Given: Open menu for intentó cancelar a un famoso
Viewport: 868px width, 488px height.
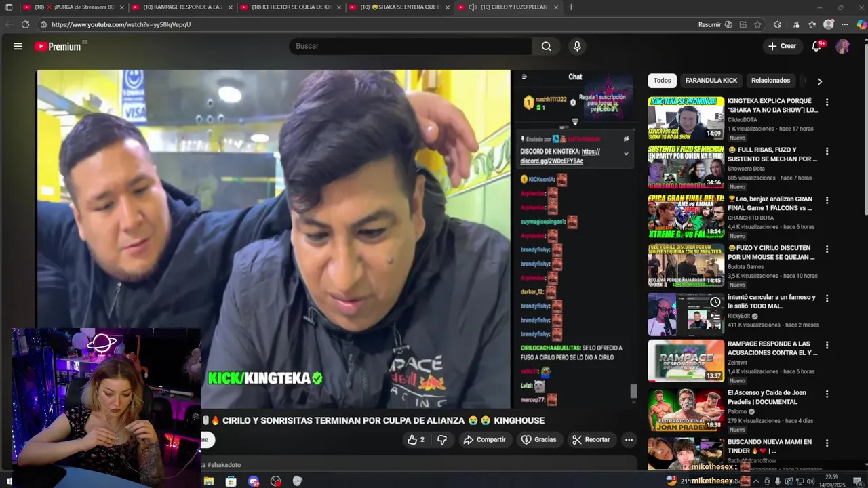Looking at the screenshot, I should click(827, 298).
